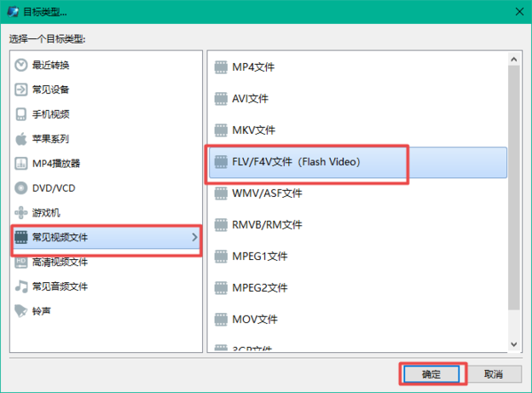Image resolution: width=532 pixels, height=393 pixels.
Task: Select FLV/F4V文件 (Flash Video) format
Action: (x=358, y=162)
